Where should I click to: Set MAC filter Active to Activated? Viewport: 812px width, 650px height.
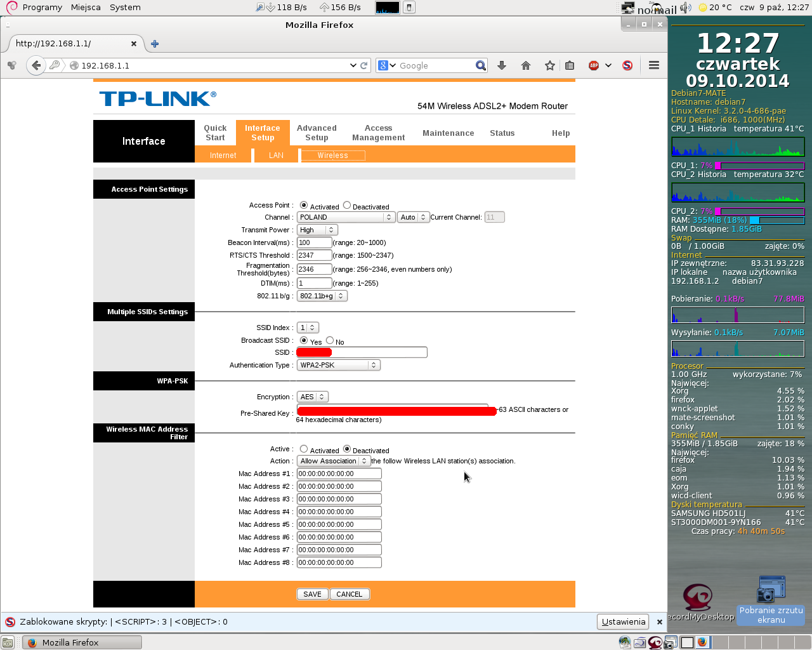pyautogui.click(x=304, y=449)
